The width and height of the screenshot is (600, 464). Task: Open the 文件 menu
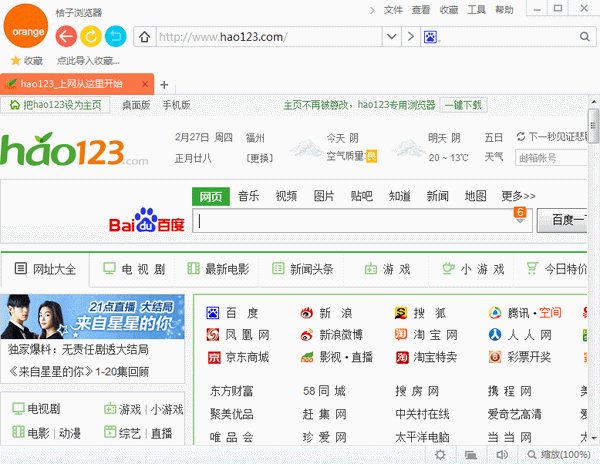pos(393,10)
